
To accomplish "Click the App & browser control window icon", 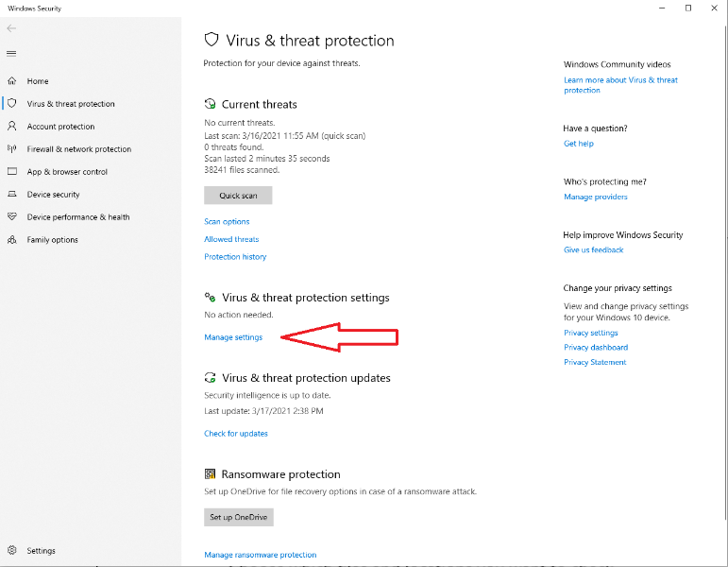I will click(x=12, y=171).
